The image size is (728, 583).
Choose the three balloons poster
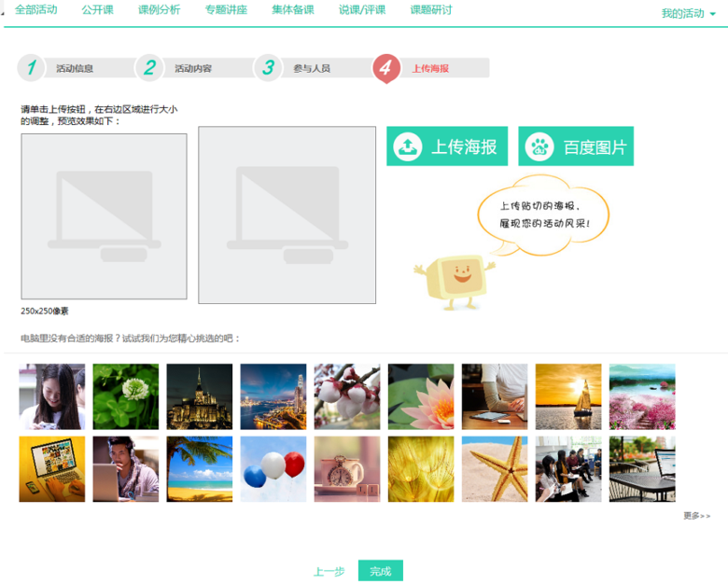click(273, 469)
